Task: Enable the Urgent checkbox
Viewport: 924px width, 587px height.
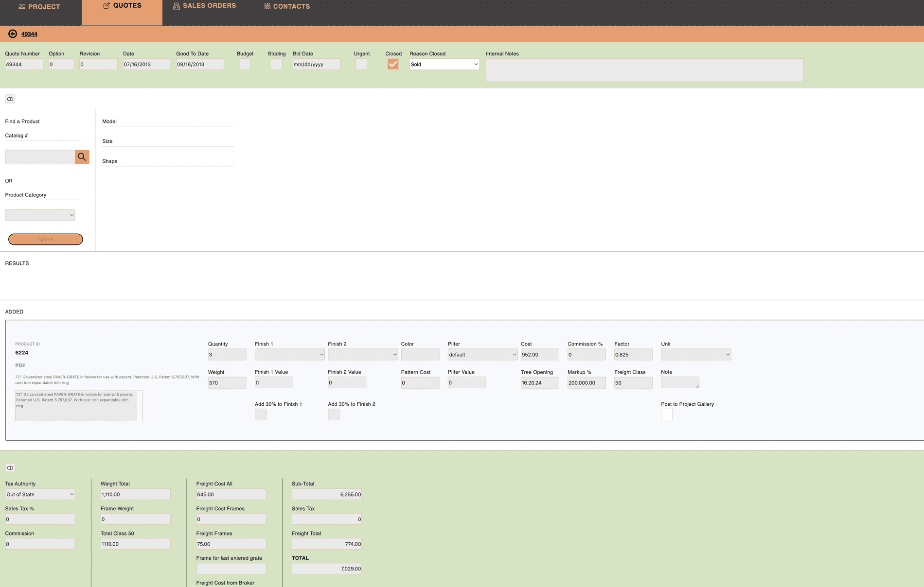Action: (x=361, y=64)
